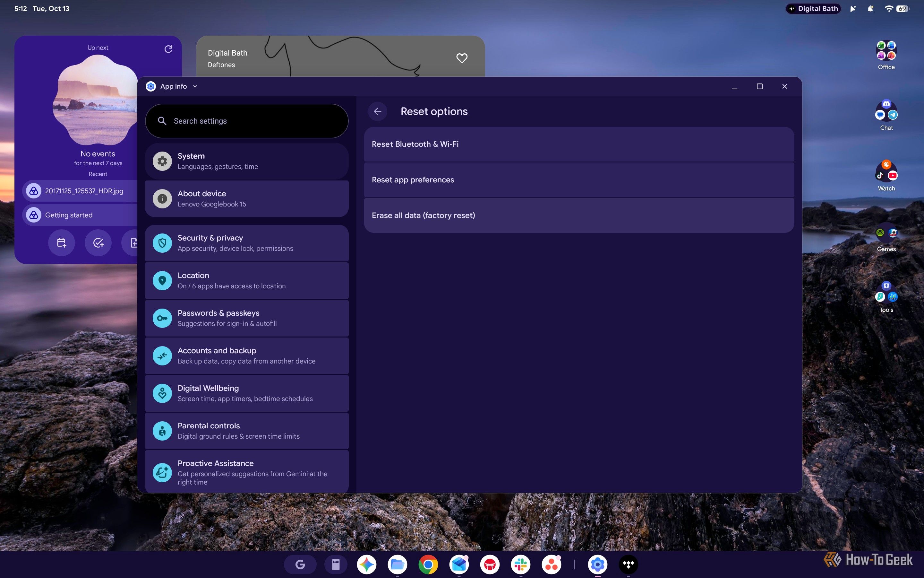Open About device
Screen dimensions: 924x578
coord(247,199)
